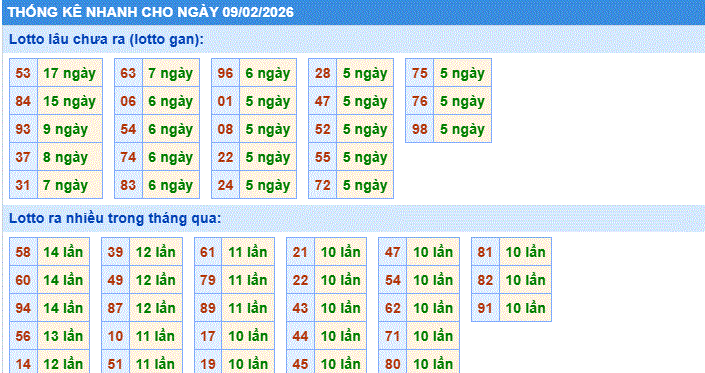Select number 75 in the lotto gan table

tap(420, 73)
